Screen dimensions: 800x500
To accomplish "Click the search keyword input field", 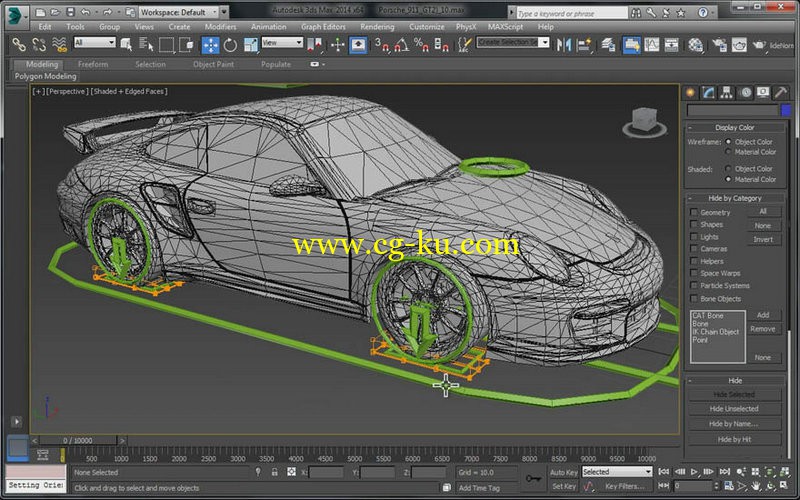I will (x=572, y=13).
